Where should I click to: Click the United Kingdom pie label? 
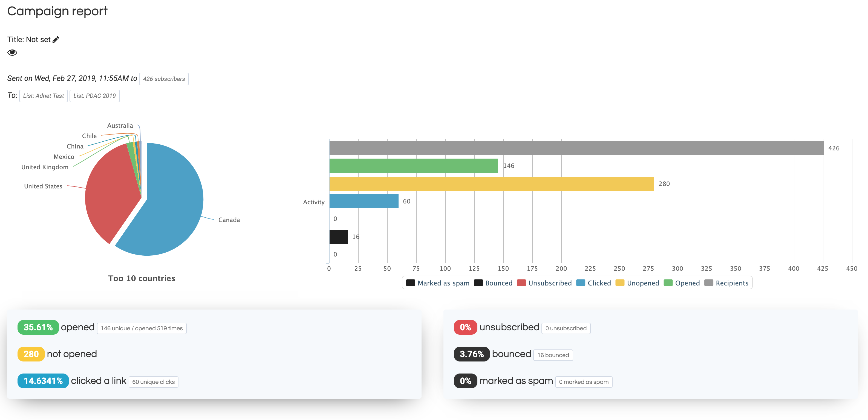click(45, 167)
